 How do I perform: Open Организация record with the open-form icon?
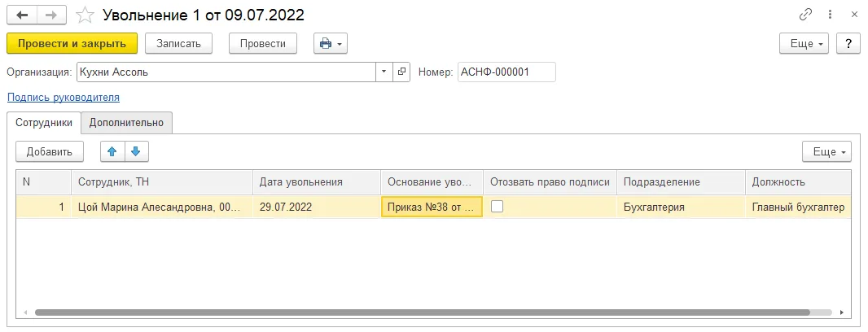401,72
